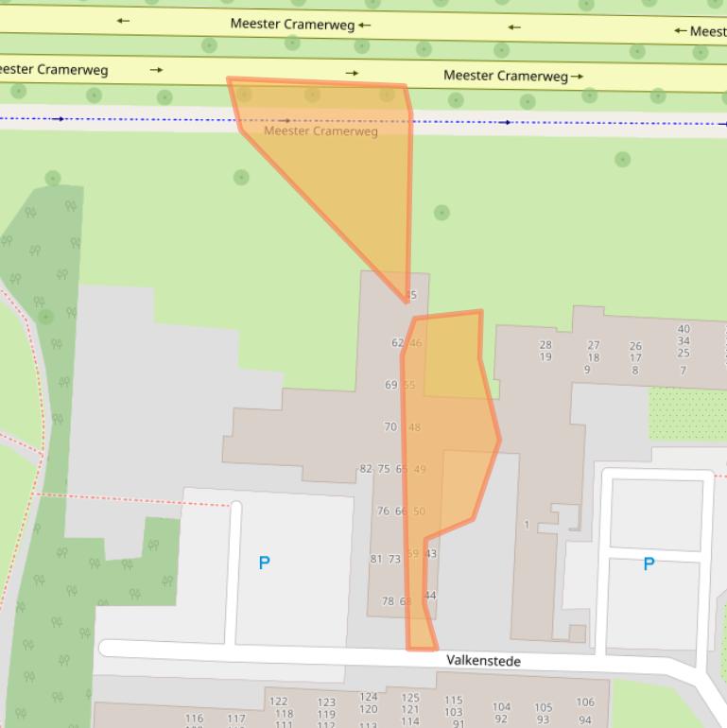Select house number 44 near Valkenstede
The width and height of the screenshot is (727, 728).
pos(430,596)
